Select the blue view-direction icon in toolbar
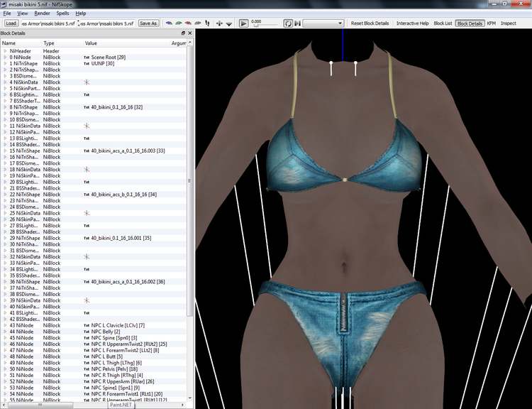This screenshot has width=532, height=409. coord(169,23)
